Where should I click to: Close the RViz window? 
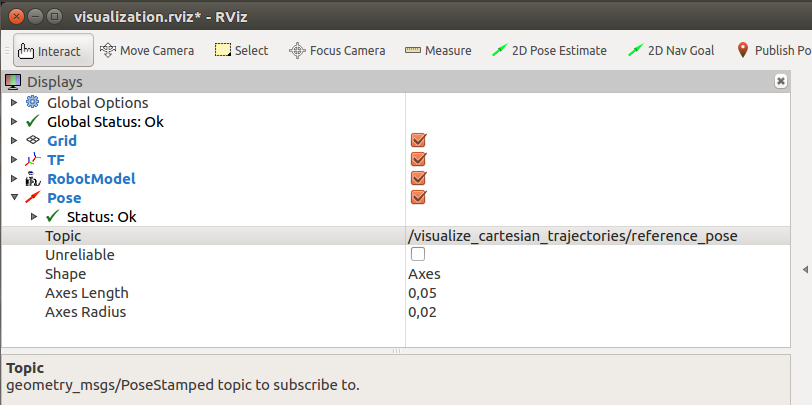coord(17,17)
